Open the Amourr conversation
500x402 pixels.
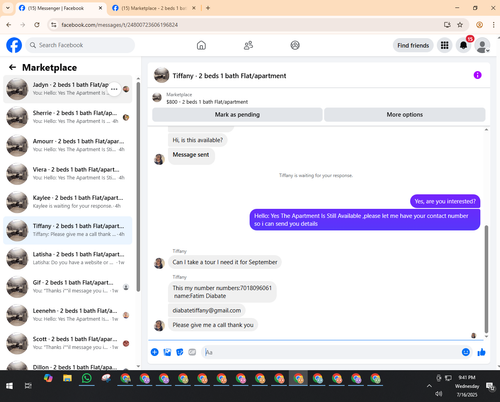point(68,145)
